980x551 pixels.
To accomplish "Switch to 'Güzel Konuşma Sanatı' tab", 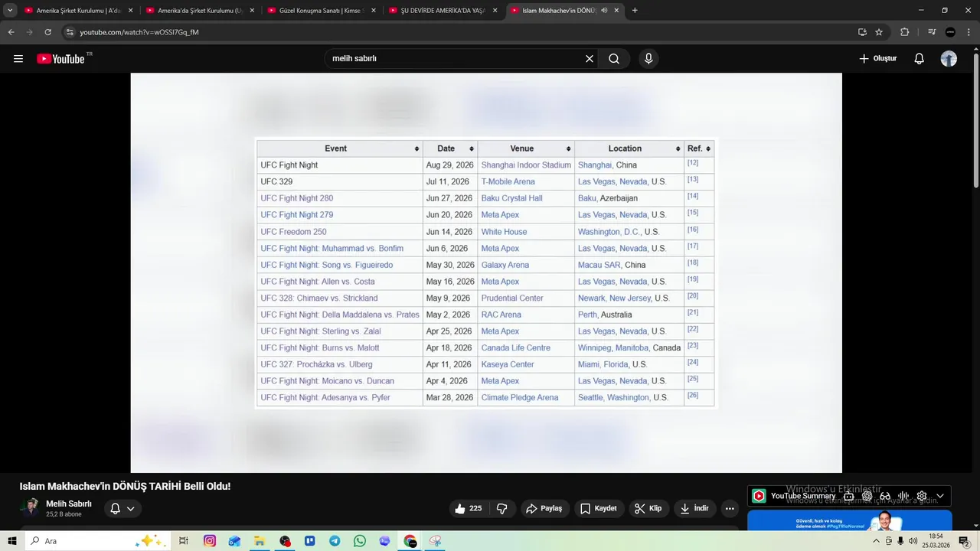I will pyautogui.click(x=322, y=11).
